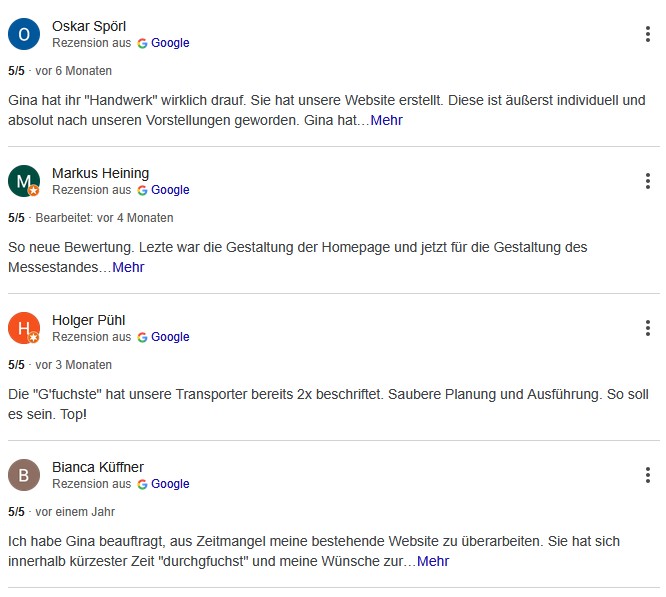Click Oskar Spörl's blue avatar icon
The width and height of the screenshot is (666, 597).
[24, 34]
